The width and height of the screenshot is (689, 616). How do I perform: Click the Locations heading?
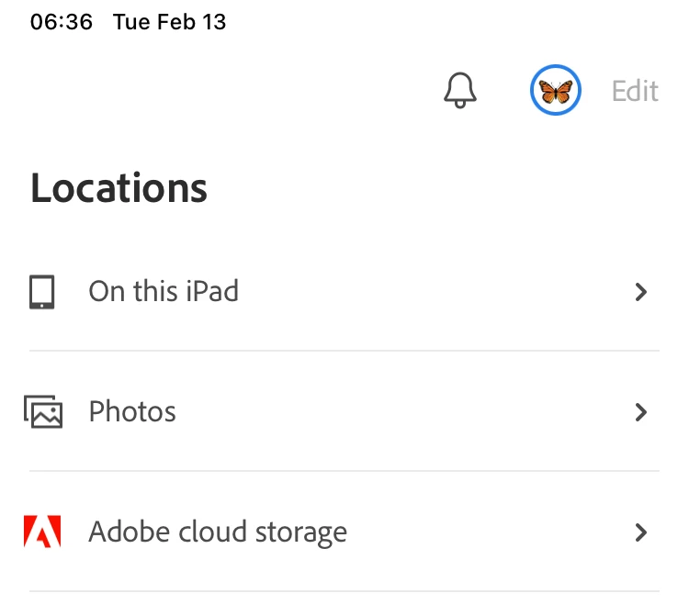click(119, 188)
